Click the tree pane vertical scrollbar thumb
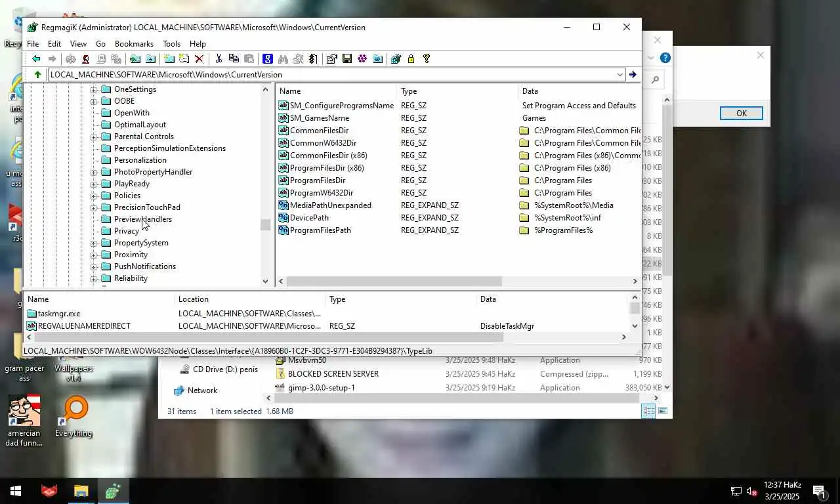Screen dimensions: 840x504 pos(265,224)
